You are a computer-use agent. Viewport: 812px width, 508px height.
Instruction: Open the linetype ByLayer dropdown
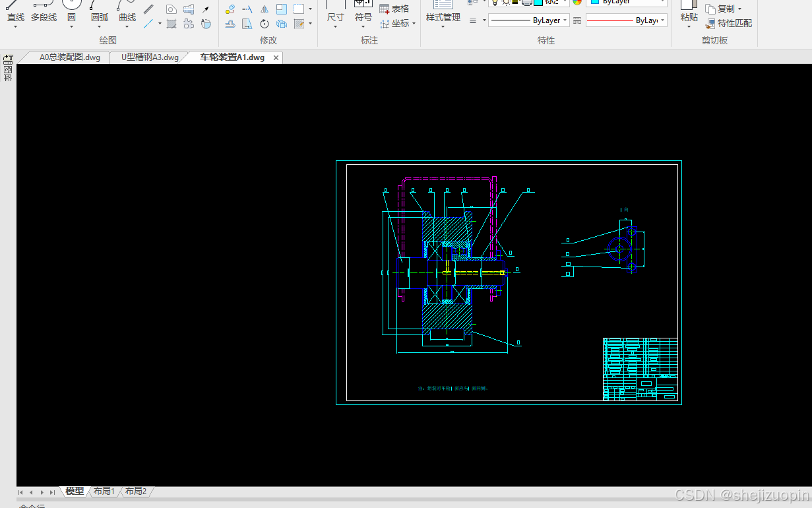pyautogui.click(x=528, y=20)
